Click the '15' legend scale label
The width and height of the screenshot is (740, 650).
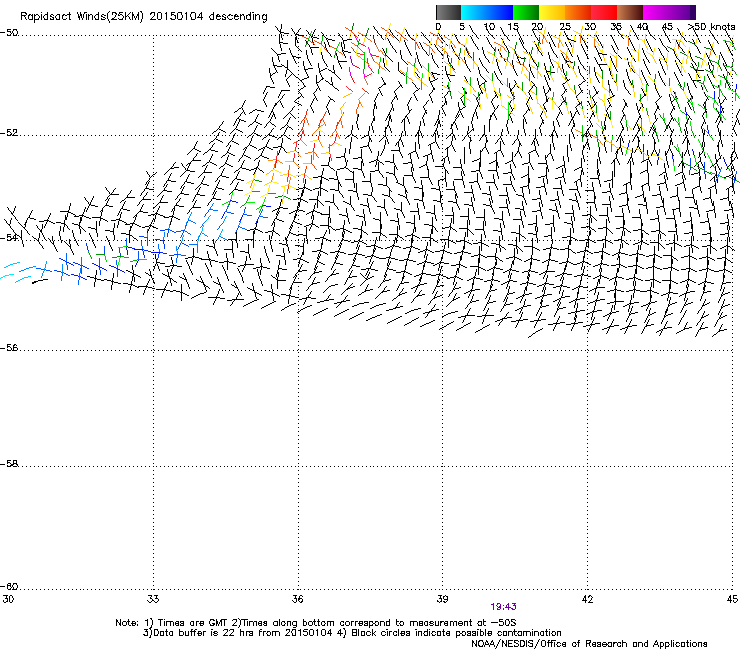513,27
